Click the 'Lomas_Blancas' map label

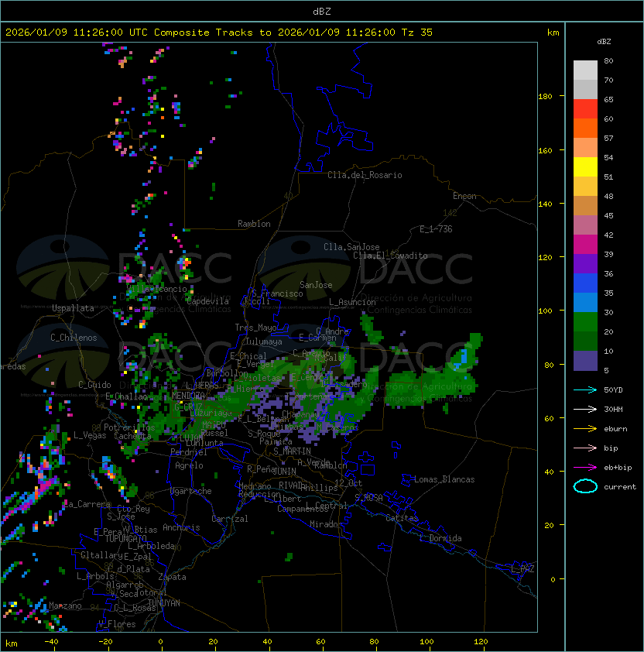(444, 479)
